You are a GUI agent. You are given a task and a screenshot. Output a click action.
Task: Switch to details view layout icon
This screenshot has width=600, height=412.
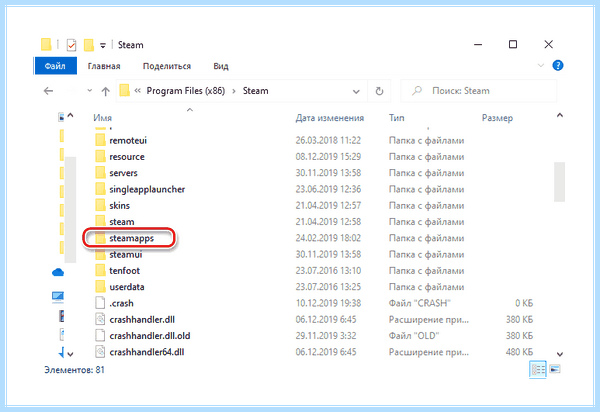(538, 369)
